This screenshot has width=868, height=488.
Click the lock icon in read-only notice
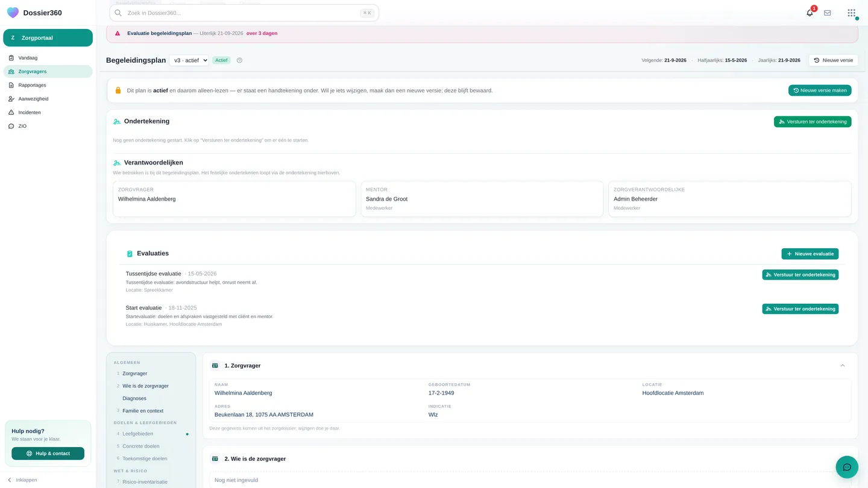(118, 90)
